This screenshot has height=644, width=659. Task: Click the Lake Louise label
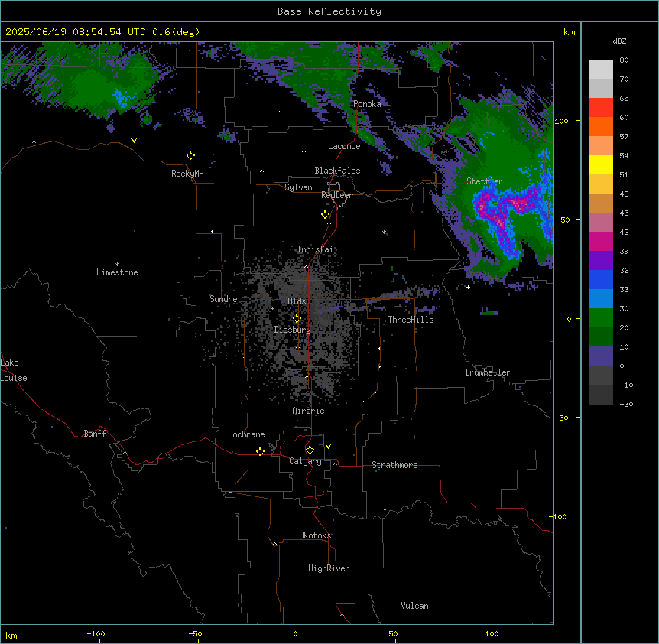(x=14, y=370)
